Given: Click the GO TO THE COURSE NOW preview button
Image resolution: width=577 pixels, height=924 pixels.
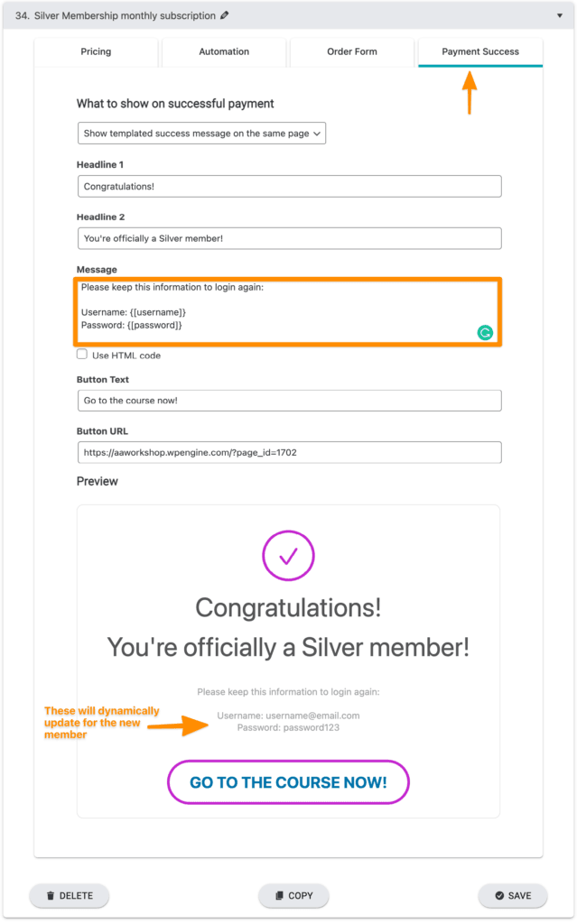Looking at the screenshot, I should point(288,782).
